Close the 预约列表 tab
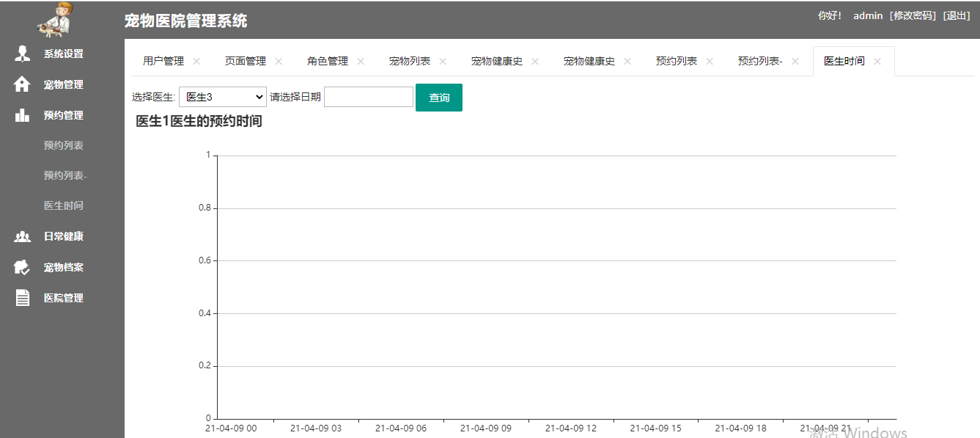The image size is (980, 438). (x=710, y=62)
